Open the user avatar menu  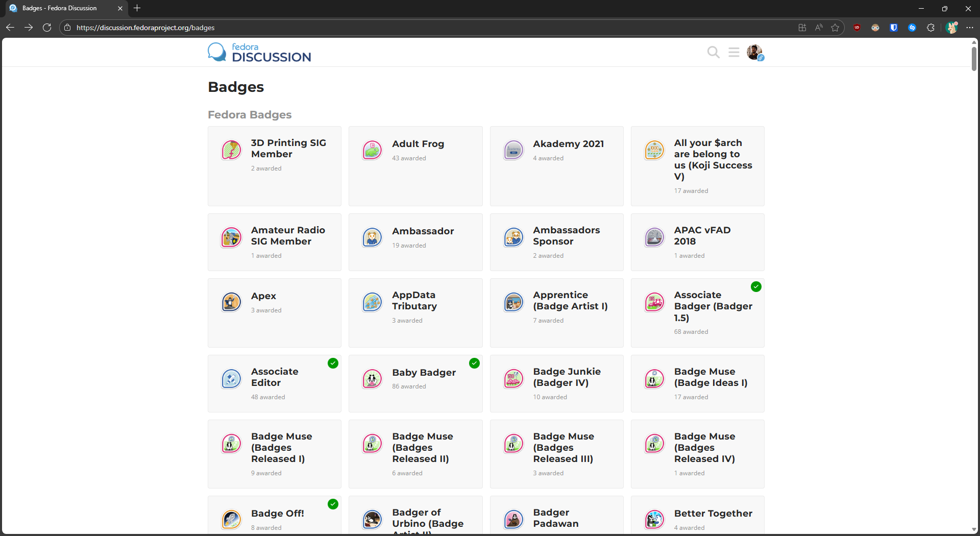754,52
